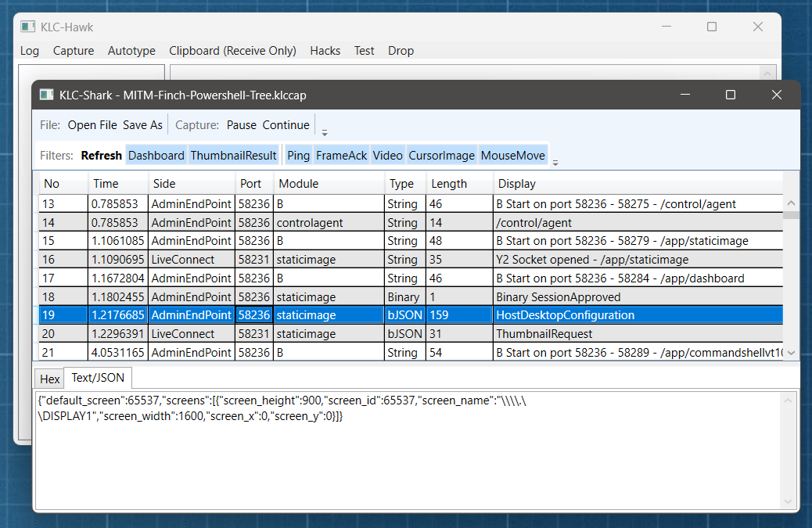The image size is (812, 528).
Task: Switch to the Hex tab
Action: tap(50, 379)
